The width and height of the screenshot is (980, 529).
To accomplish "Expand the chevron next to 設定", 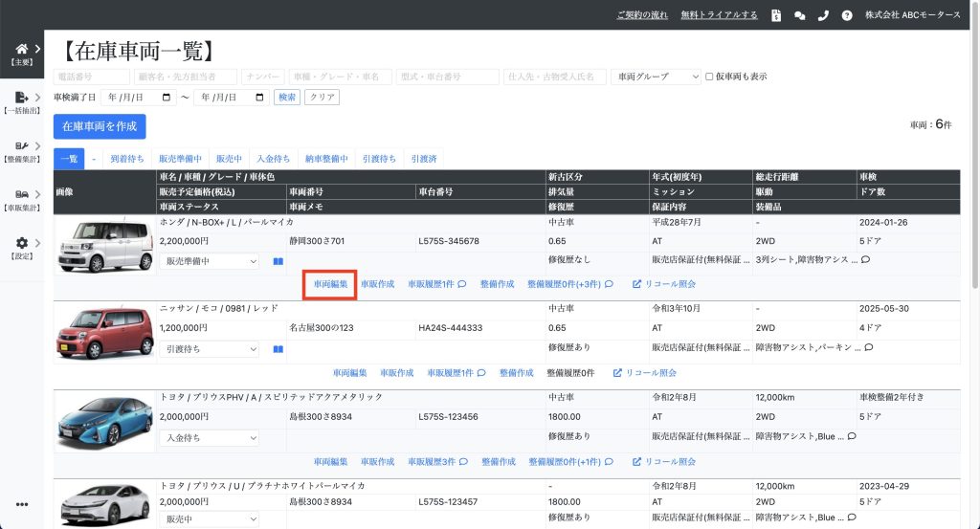I will [x=37, y=243].
